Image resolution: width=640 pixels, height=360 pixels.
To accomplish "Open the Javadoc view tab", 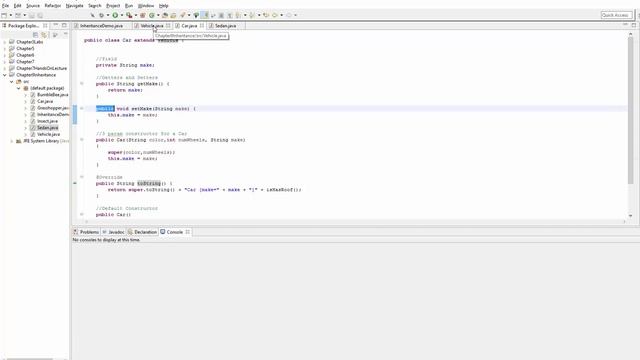I will pyautogui.click(x=116, y=232).
